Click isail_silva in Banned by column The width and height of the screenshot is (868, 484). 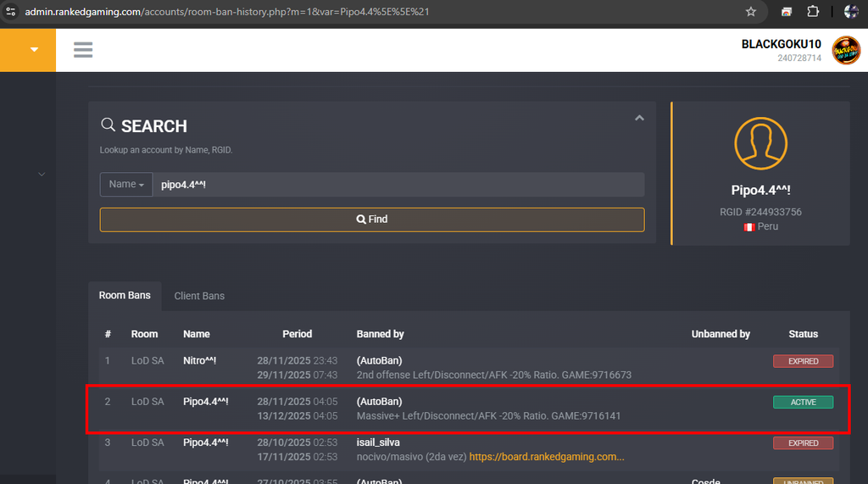pyautogui.click(x=378, y=442)
